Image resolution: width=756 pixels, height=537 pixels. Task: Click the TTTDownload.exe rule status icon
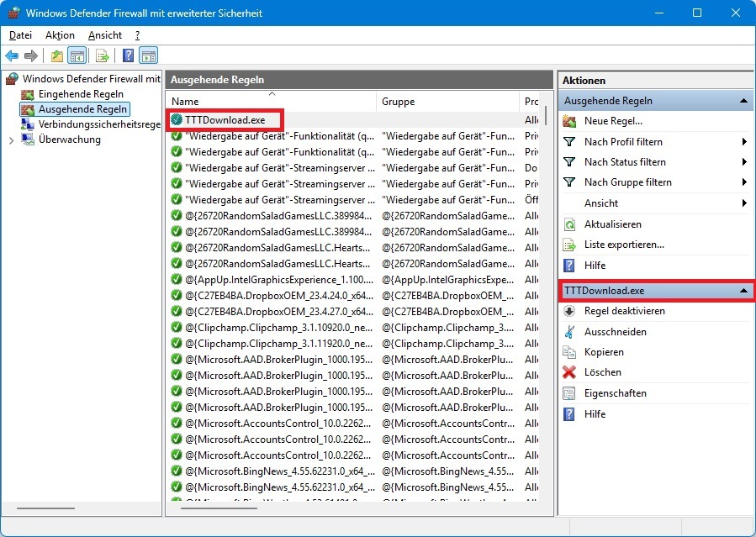(177, 120)
